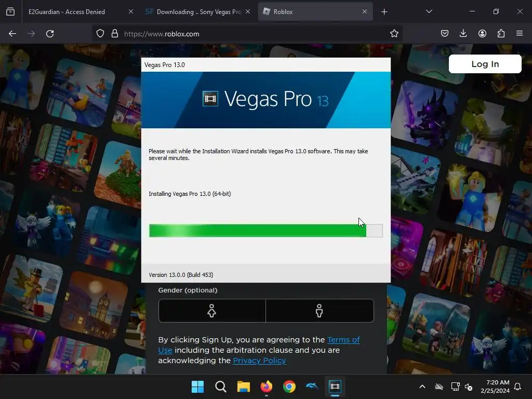Open the notifications bell icon

tap(518, 387)
